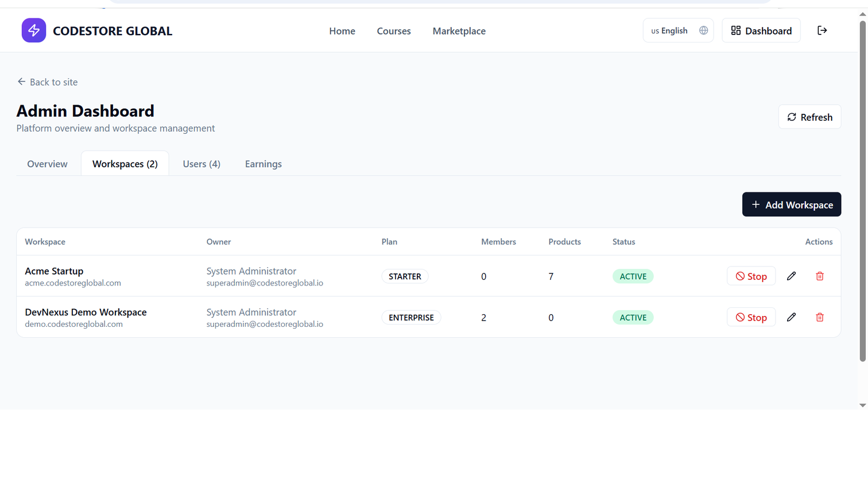Click the DevNexus Demo Workspace name

coord(86,312)
